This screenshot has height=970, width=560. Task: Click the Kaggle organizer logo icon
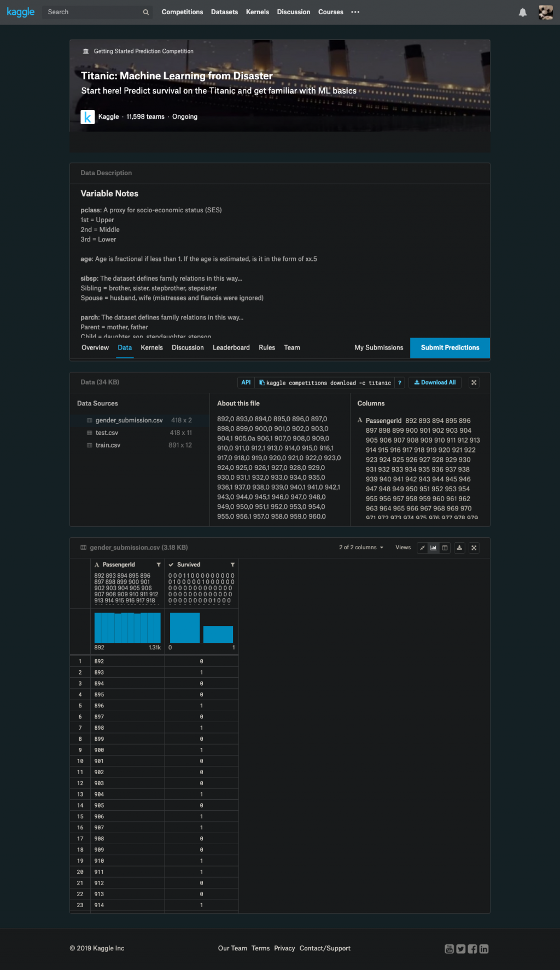[x=87, y=117]
